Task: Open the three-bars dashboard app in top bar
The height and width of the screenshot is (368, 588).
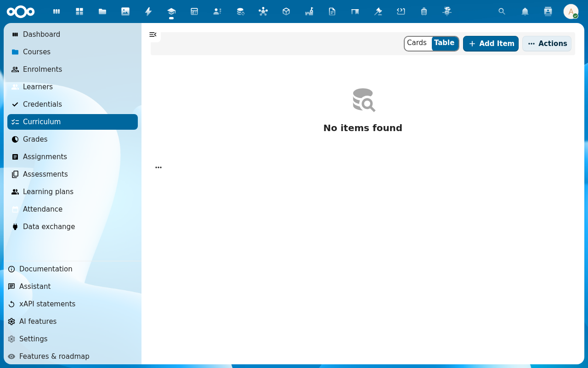Action: click(57, 11)
